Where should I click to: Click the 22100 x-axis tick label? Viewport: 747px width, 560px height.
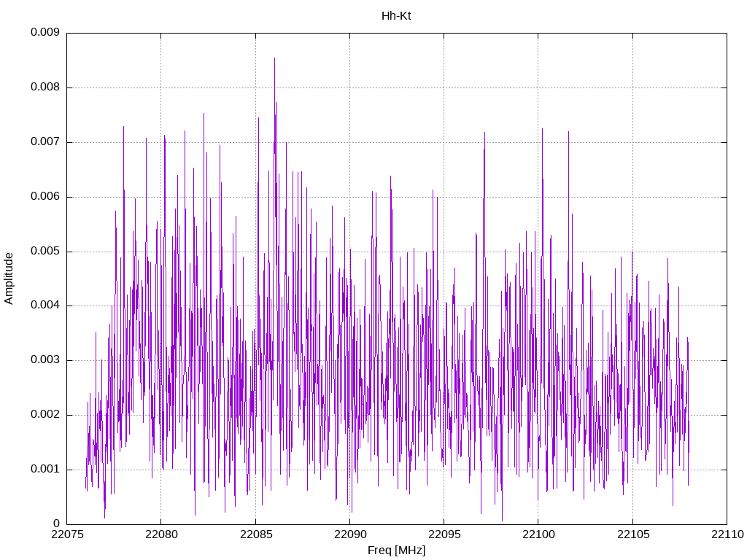(x=538, y=534)
